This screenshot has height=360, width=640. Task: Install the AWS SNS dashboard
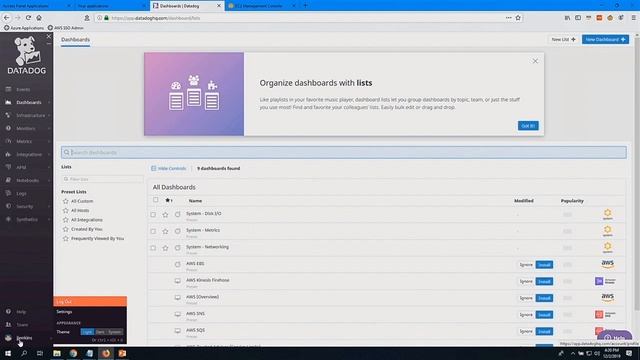(x=544, y=315)
